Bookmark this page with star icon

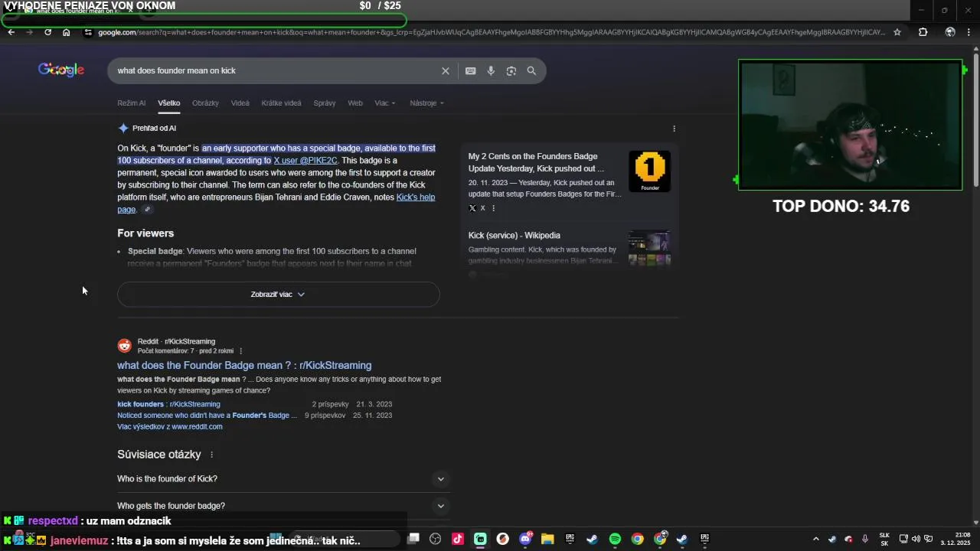(897, 32)
